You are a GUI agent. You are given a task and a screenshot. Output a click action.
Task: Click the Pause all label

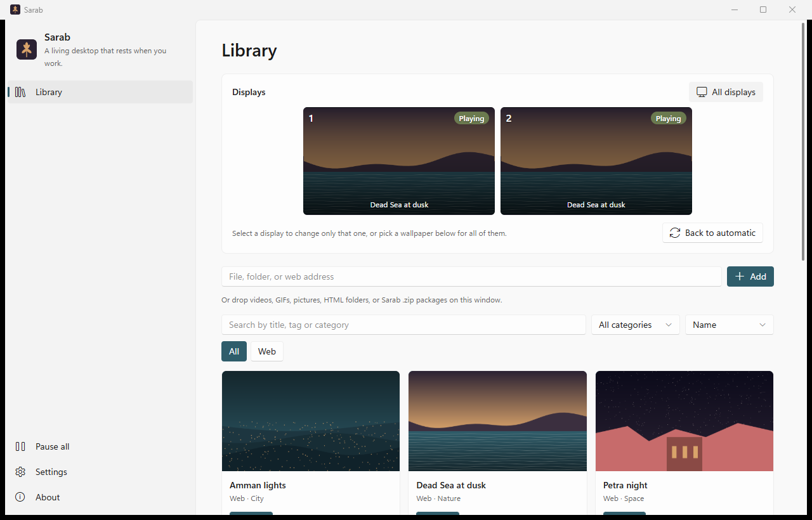[53, 446]
